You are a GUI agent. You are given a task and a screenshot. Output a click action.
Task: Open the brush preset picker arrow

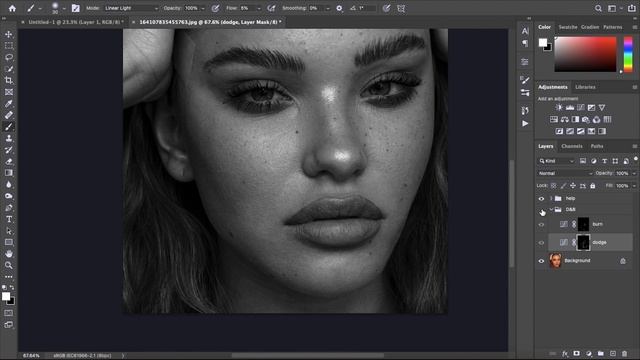pos(64,8)
